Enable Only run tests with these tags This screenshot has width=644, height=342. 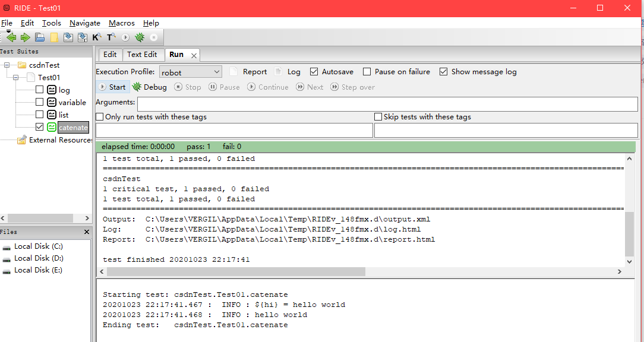pyautogui.click(x=99, y=117)
